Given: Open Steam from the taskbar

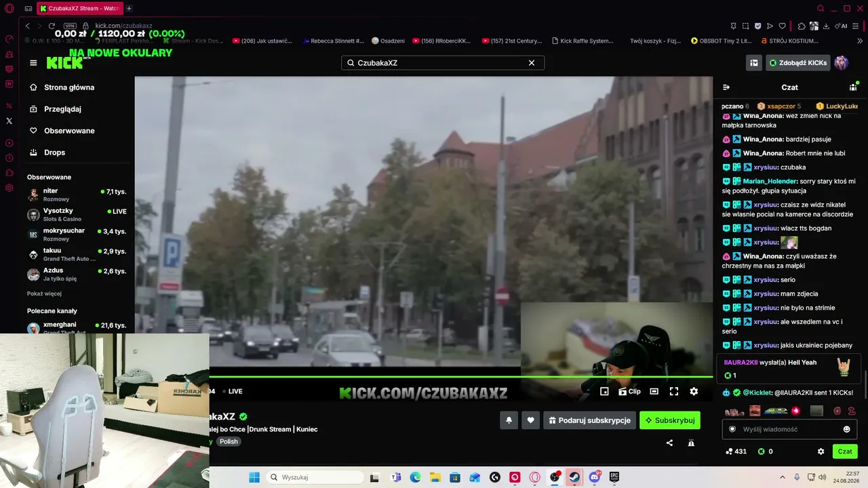Looking at the screenshot, I should [575, 477].
